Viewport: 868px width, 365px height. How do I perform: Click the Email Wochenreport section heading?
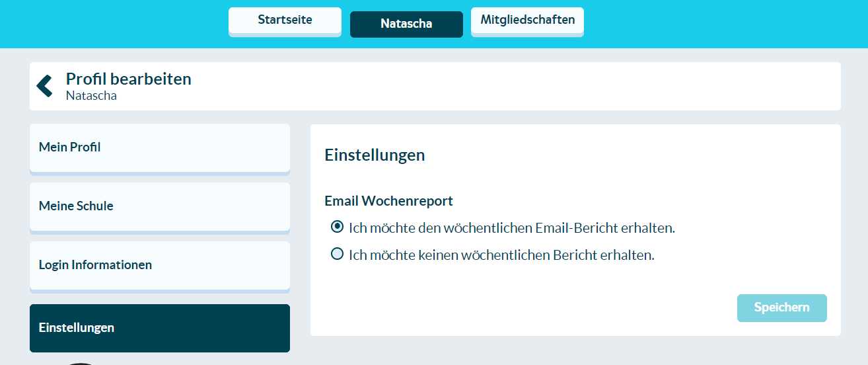tap(388, 201)
